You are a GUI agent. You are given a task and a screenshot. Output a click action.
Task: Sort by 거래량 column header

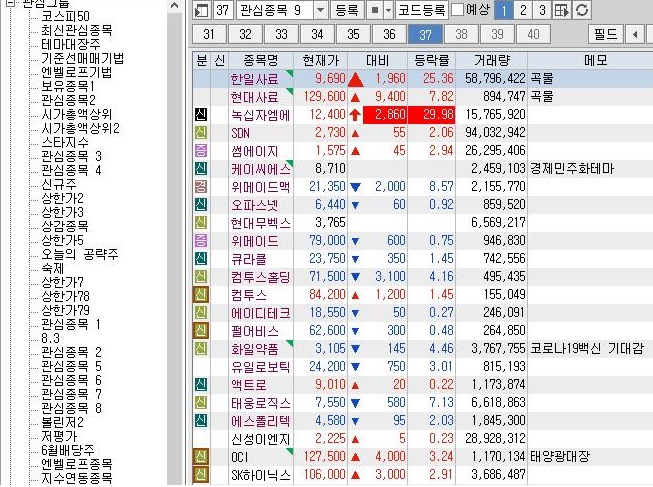coord(492,61)
